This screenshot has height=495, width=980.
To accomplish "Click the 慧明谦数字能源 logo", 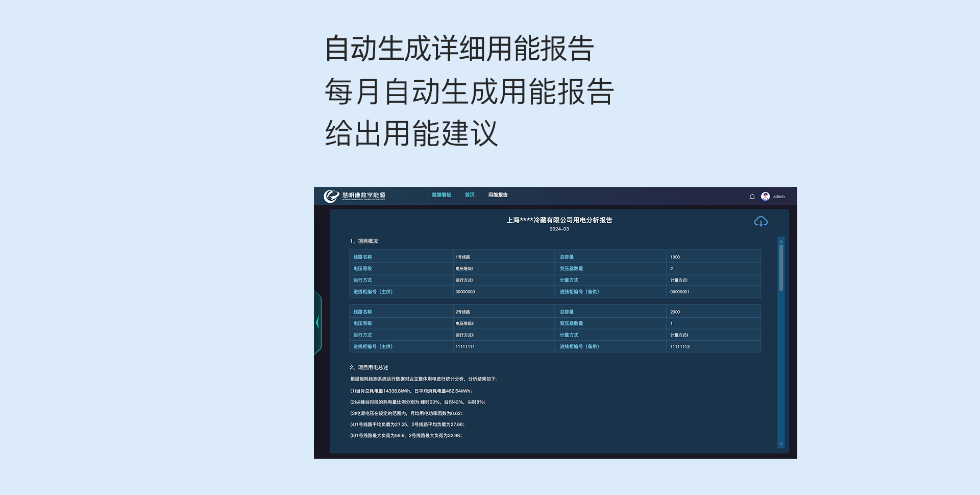I will coord(354,196).
